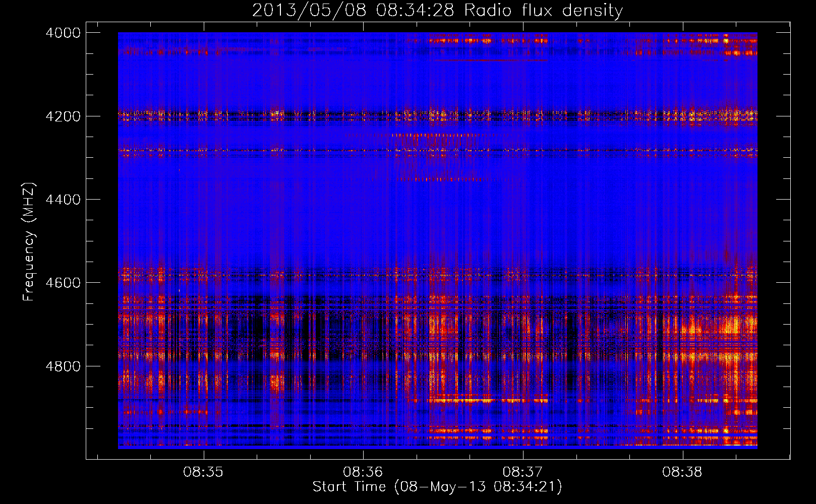Click the 08:37 time axis label
Image resolution: width=816 pixels, height=504 pixels.
point(522,472)
